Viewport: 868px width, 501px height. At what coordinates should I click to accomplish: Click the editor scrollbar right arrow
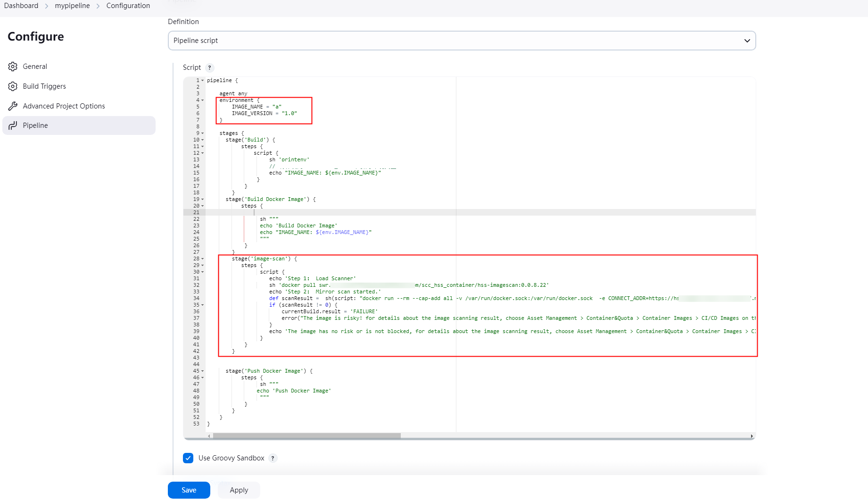752,436
